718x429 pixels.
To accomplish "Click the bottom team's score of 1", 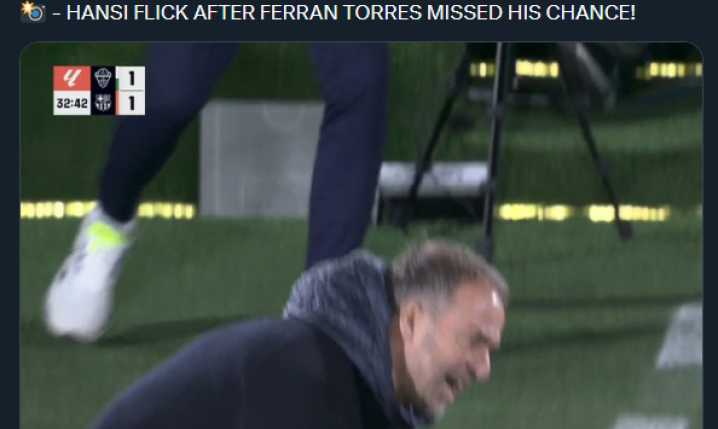I will pos(131,103).
